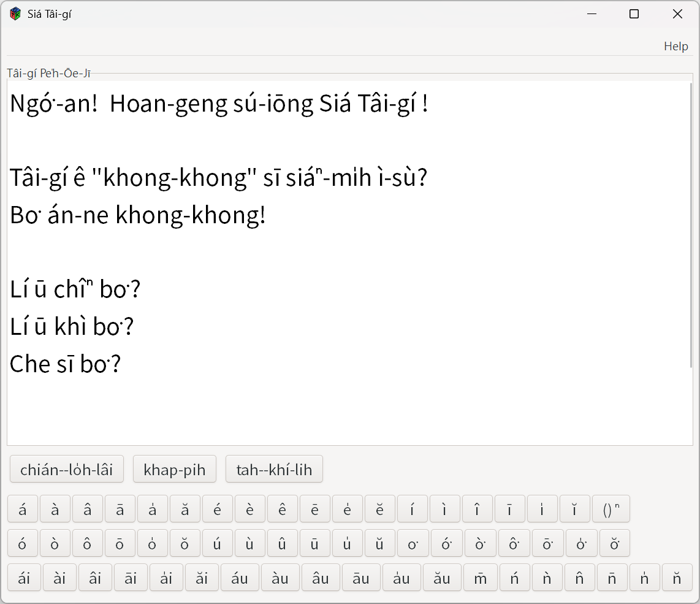Insert ĕ with breve

coord(379,509)
